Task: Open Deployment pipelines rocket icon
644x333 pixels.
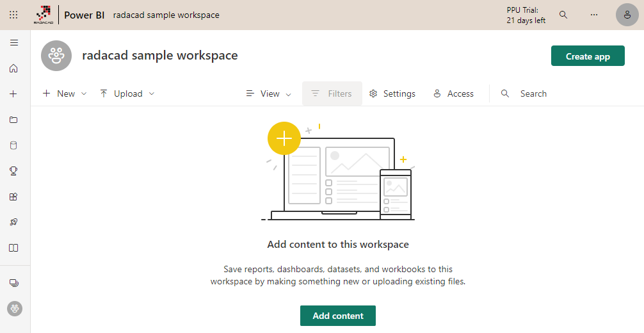Action: point(13,222)
